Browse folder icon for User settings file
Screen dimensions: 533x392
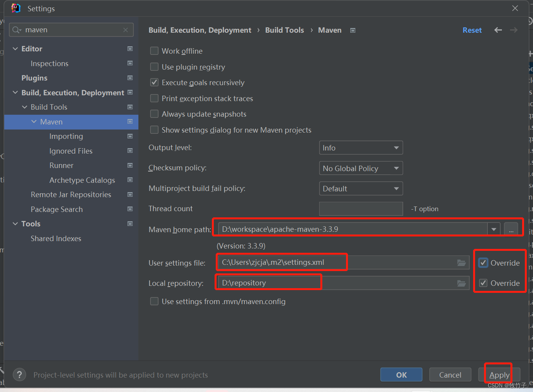(x=461, y=263)
